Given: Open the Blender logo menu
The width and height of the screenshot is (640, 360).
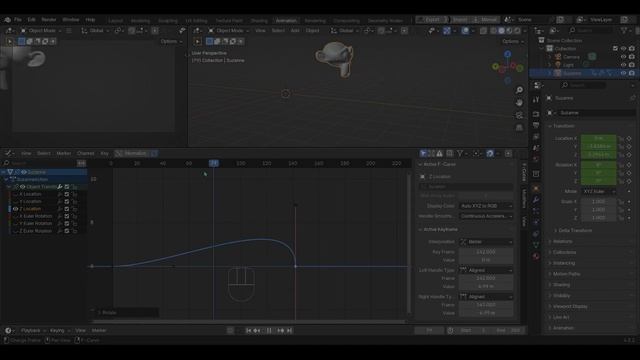Looking at the screenshot, I should [8, 20].
